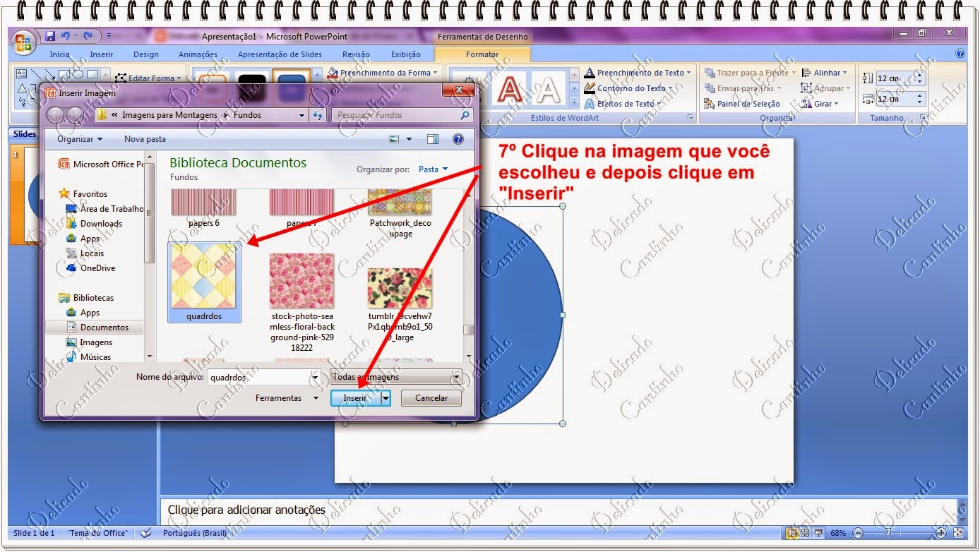Toggle the preview pane icon in dialog
Image resolution: width=980 pixels, height=552 pixels.
click(x=433, y=139)
